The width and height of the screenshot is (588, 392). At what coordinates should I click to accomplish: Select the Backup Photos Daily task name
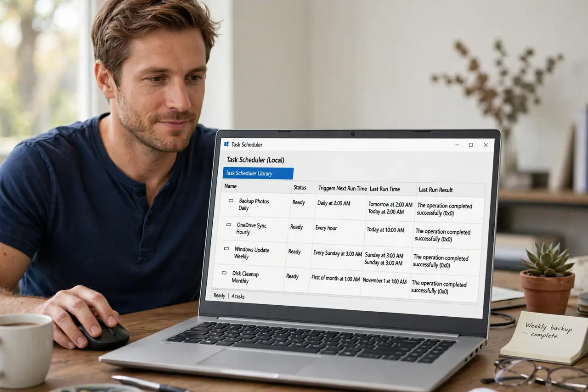coord(254,205)
